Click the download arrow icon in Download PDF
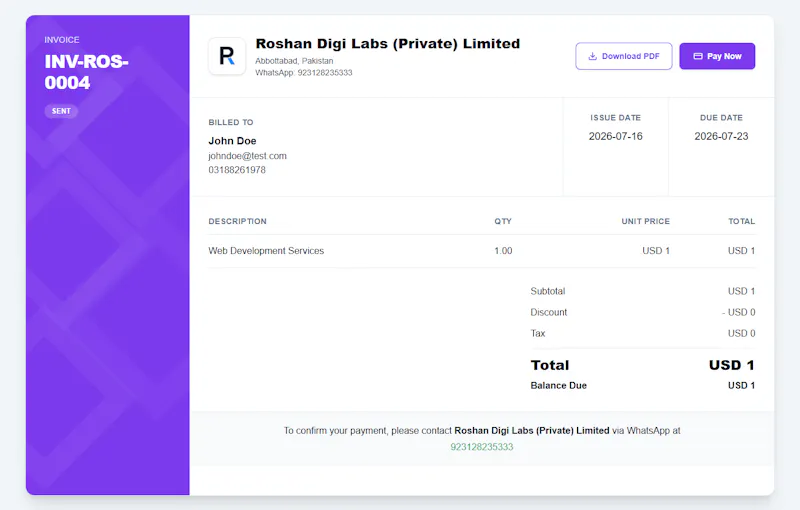The width and height of the screenshot is (800, 510). pyautogui.click(x=592, y=56)
